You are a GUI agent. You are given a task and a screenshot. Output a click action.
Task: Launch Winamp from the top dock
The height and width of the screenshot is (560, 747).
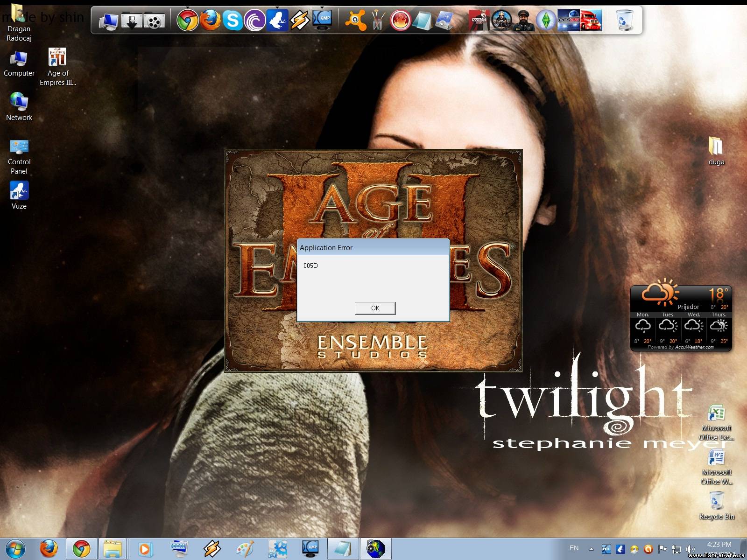click(299, 21)
